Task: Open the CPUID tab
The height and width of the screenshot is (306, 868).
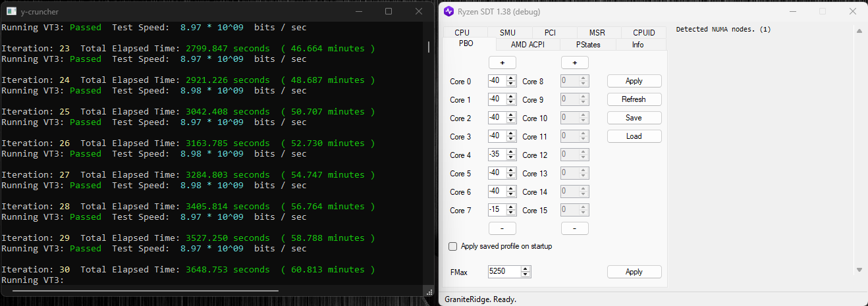Action: (643, 32)
